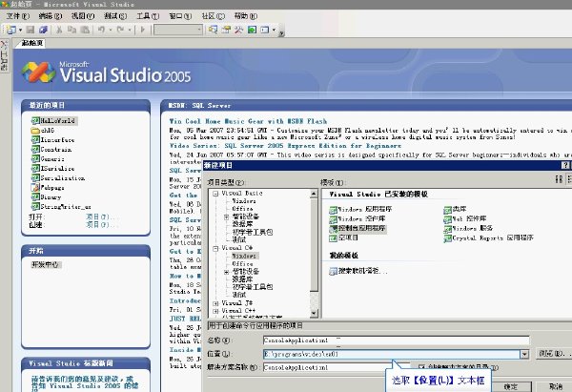The image size is (572, 392).
Task: Click the Cut scissors icon
Action: pos(59,30)
